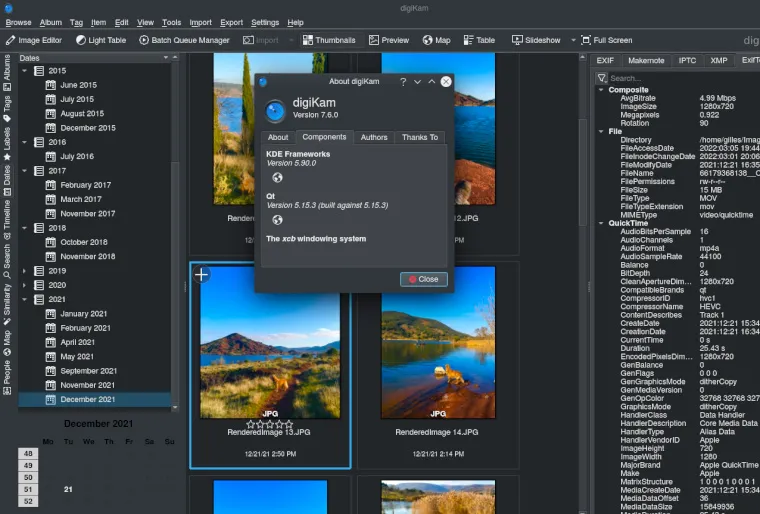Switch to Table view mode
This screenshot has width=760, height=514.
coord(478,40)
